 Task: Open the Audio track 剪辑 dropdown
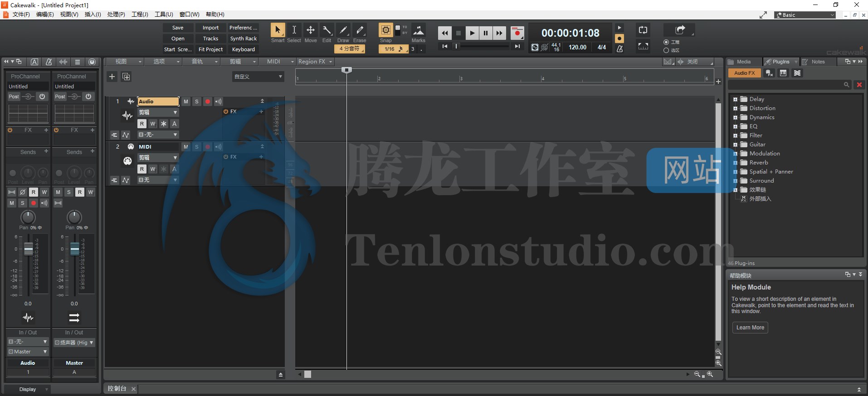point(158,112)
